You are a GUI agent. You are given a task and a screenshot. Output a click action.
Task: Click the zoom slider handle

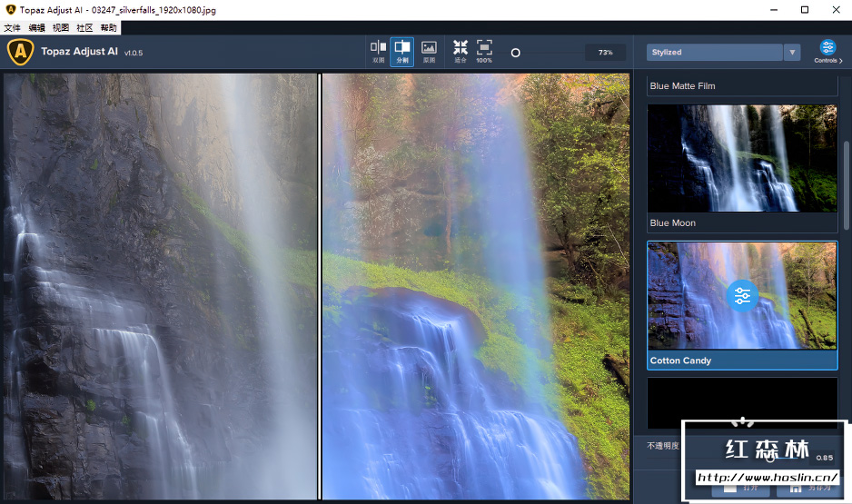click(x=516, y=53)
